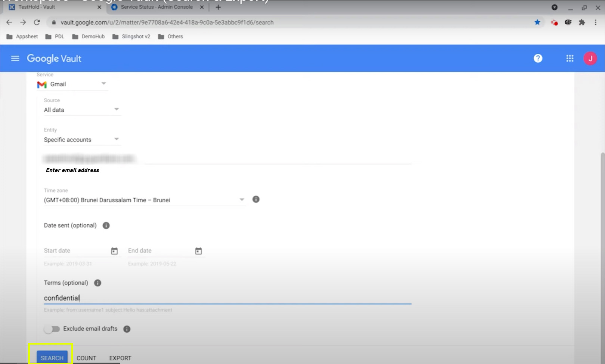Viewport: 605px width, 364px height.
Task: Click the EXPORT button
Action: (x=120, y=358)
